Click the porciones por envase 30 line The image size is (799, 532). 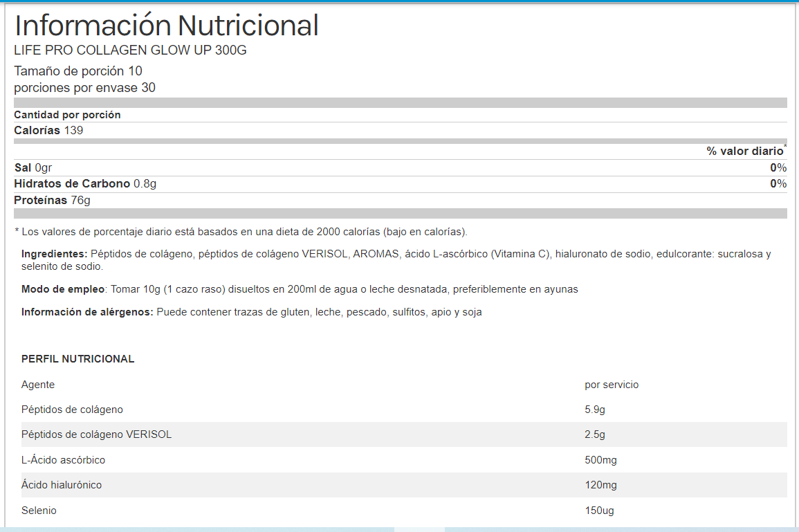pos(84,88)
